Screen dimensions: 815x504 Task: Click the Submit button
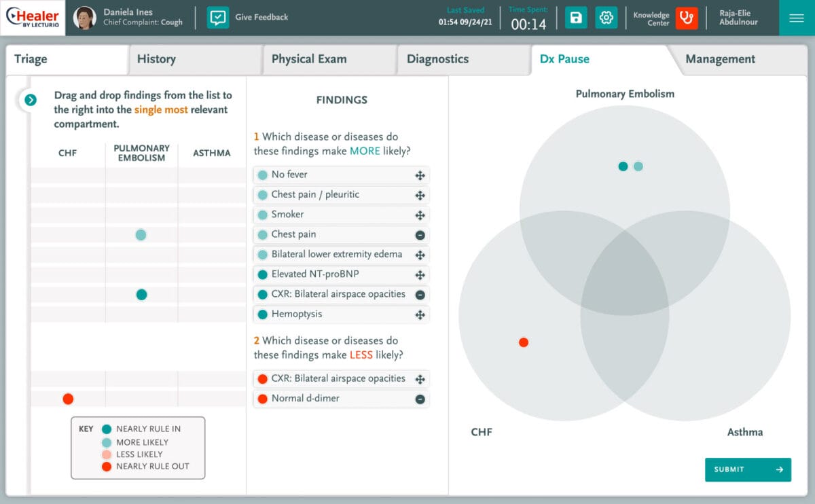[x=748, y=469]
